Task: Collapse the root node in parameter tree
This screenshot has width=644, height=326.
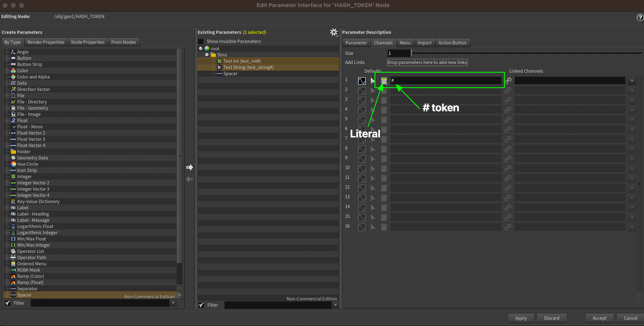Action: (x=201, y=49)
